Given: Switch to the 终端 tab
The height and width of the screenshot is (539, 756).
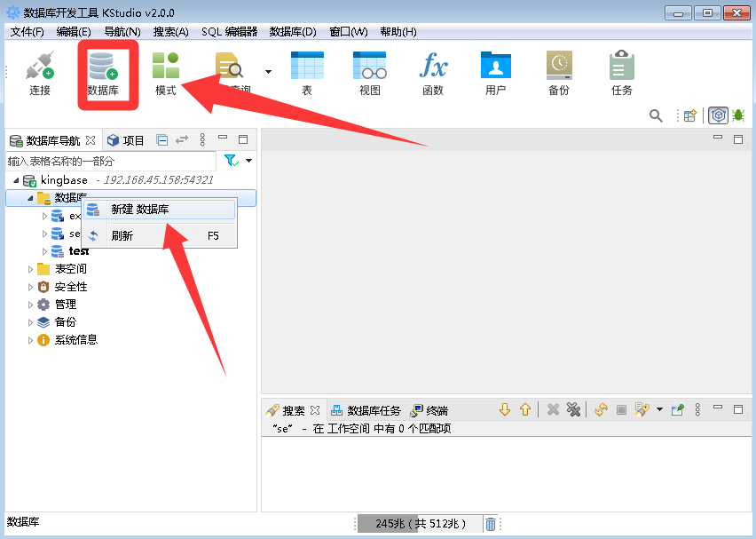Looking at the screenshot, I should [429, 410].
